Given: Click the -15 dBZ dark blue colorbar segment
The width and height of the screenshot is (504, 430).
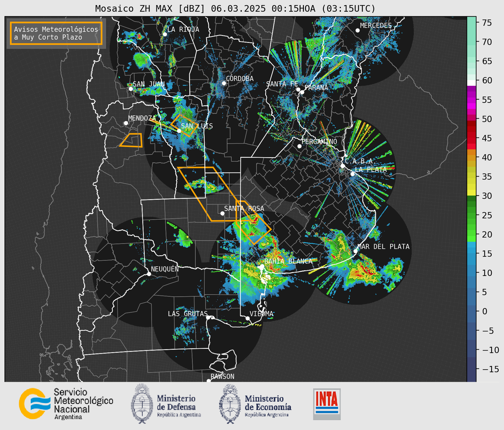Looking at the screenshot, I should 471,369.
